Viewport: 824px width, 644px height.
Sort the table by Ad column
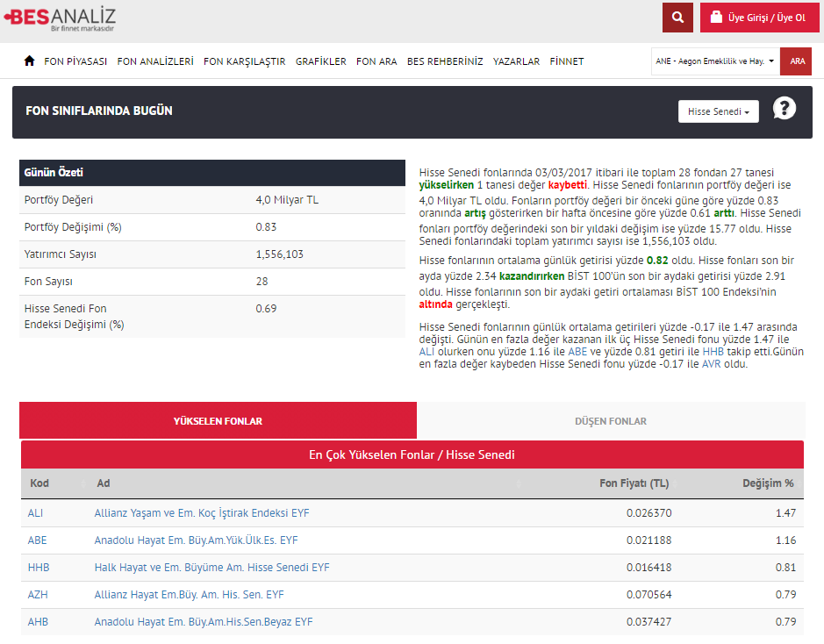pos(306,483)
